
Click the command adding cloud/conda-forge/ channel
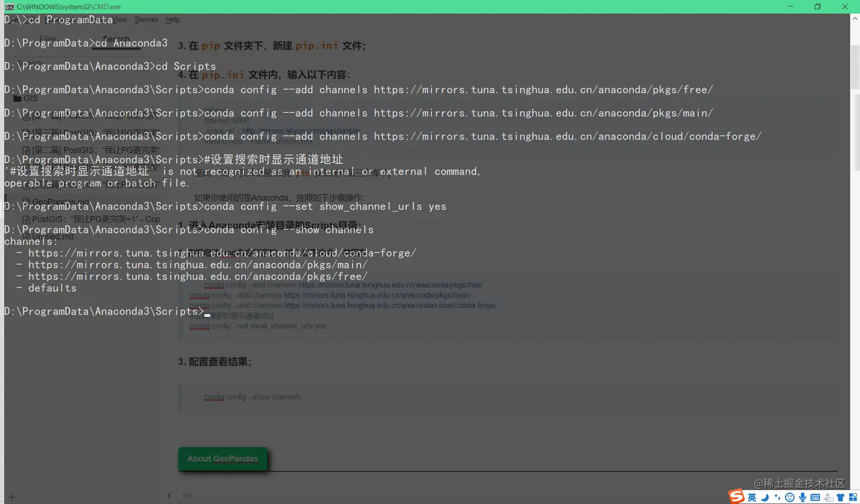383,137
